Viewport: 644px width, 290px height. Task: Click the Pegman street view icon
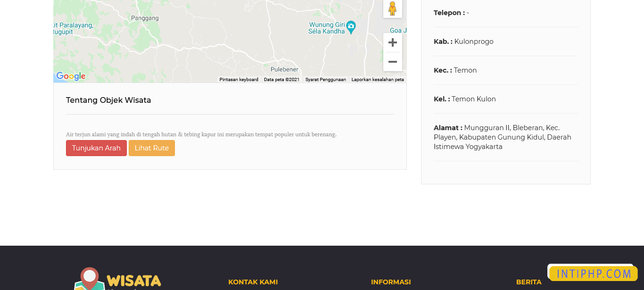(392, 8)
